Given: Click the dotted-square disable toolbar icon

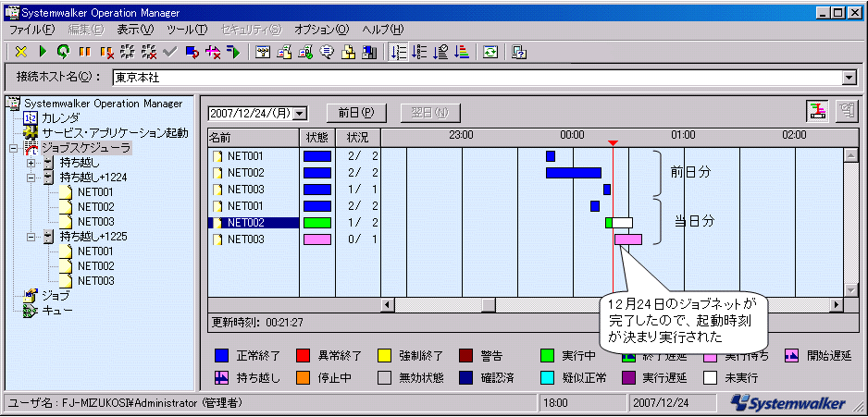Looking at the screenshot, I should [128, 52].
